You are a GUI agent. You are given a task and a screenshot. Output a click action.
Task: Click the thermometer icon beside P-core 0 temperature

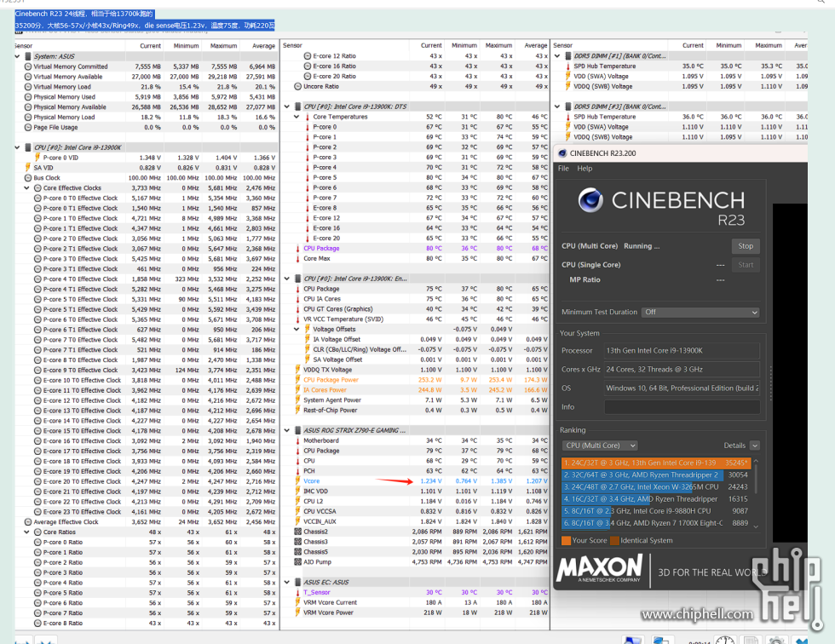308,127
